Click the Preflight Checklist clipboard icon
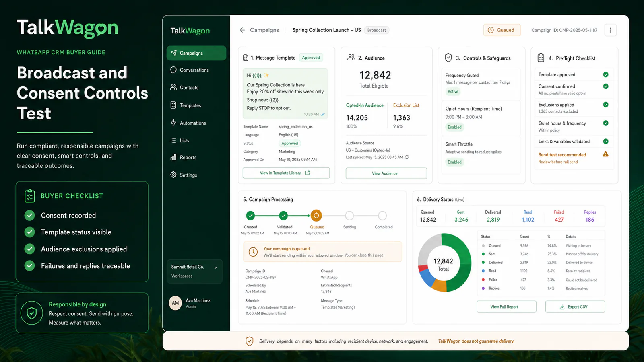644x362 pixels. [541, 58]
